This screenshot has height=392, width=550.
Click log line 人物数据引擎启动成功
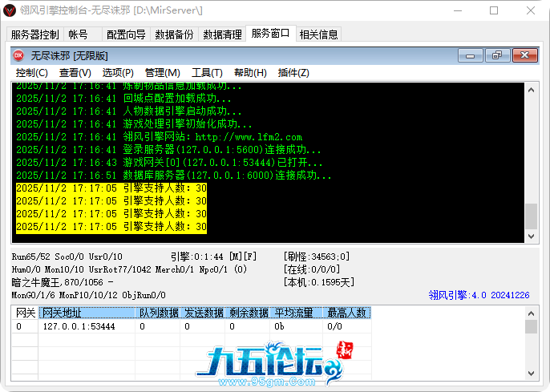pyautogui.click(x=129, y=111)
